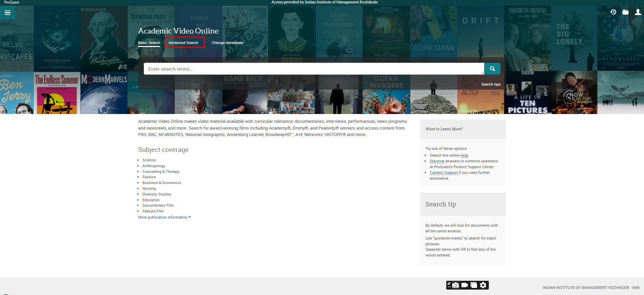
Task: Open the Advanced Search tab
Action: tap(183, 43)
